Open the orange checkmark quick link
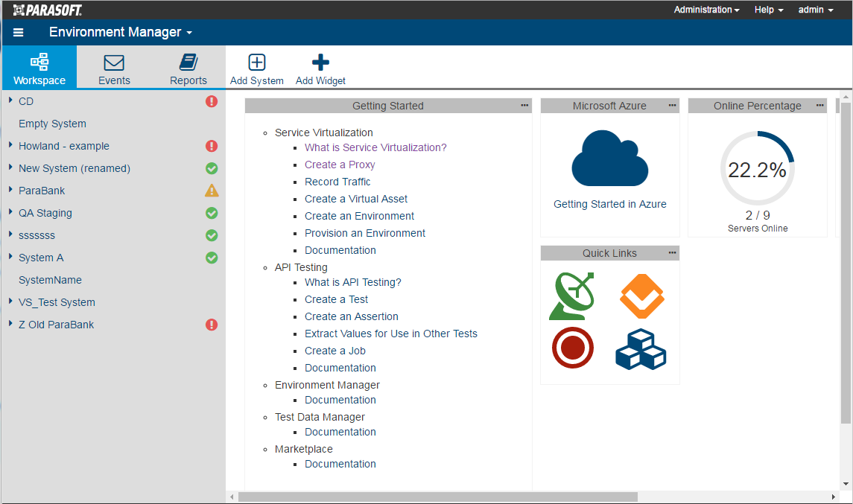The image size is (853, 504). [x=642, y=296]
